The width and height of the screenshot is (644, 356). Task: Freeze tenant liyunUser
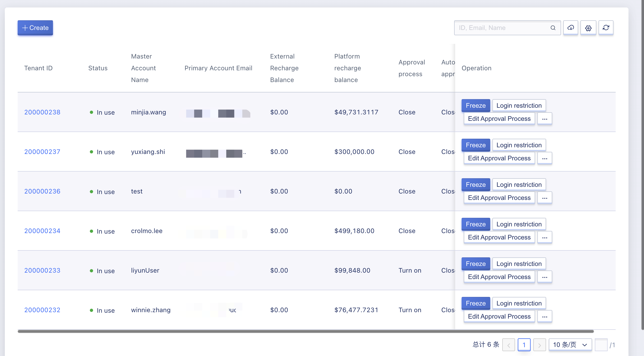(476, 264)
